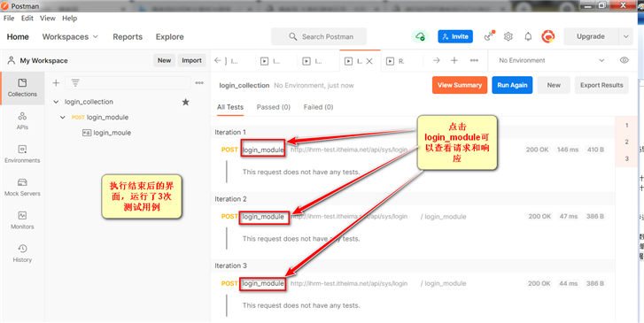Click the 410 B response size
This screenshot has height=323, width=644.
tap(595, 150)
